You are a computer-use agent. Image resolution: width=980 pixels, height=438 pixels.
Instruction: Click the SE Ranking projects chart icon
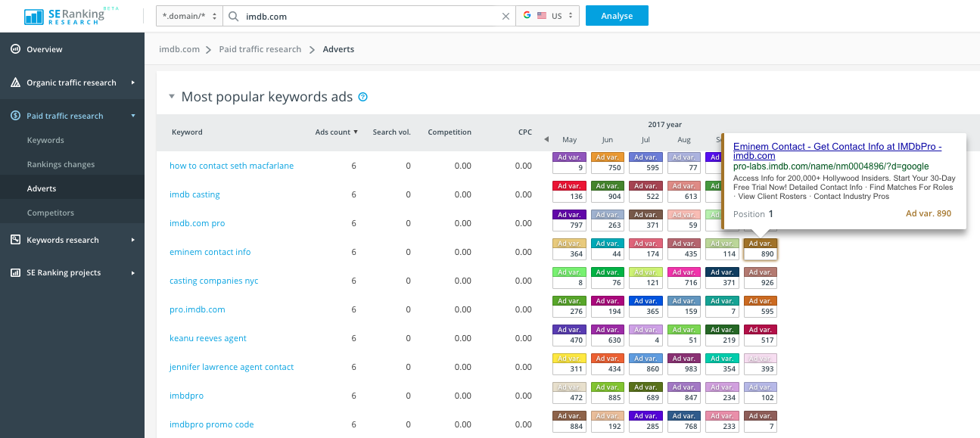pos(15,272)
